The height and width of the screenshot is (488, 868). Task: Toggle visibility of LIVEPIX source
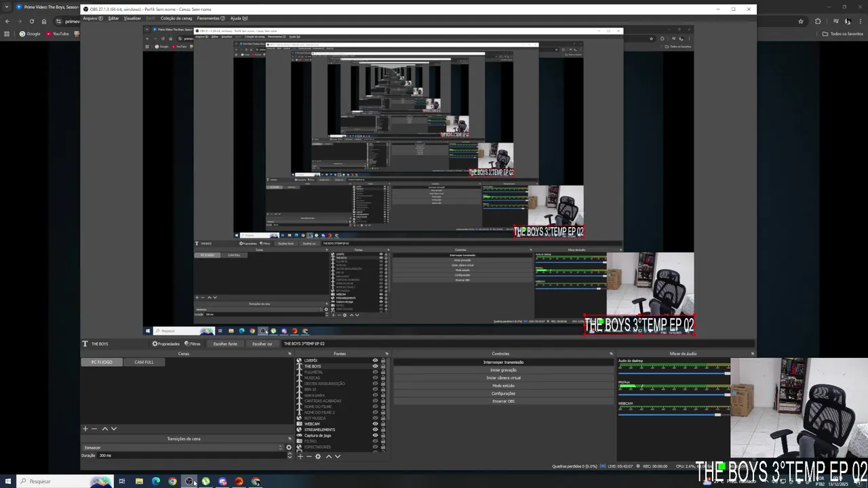tap(375, 361)
